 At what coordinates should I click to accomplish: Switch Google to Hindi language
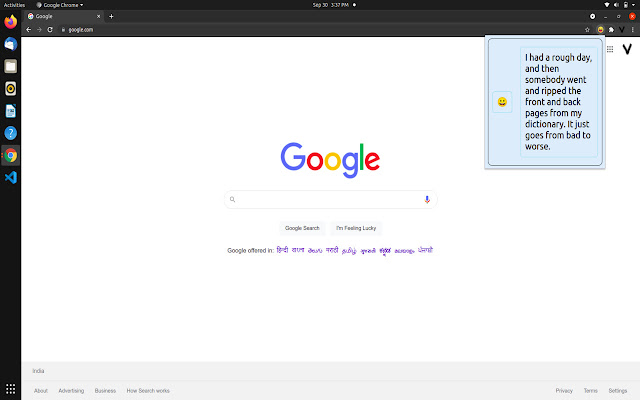[x=282, y=250]
